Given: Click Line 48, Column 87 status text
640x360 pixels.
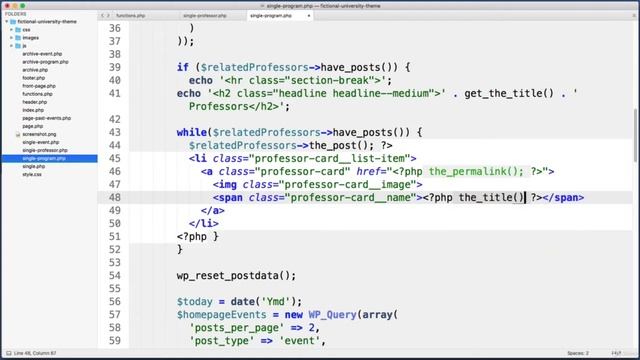Looking at the screenshot, I should (x=35, y=353).
